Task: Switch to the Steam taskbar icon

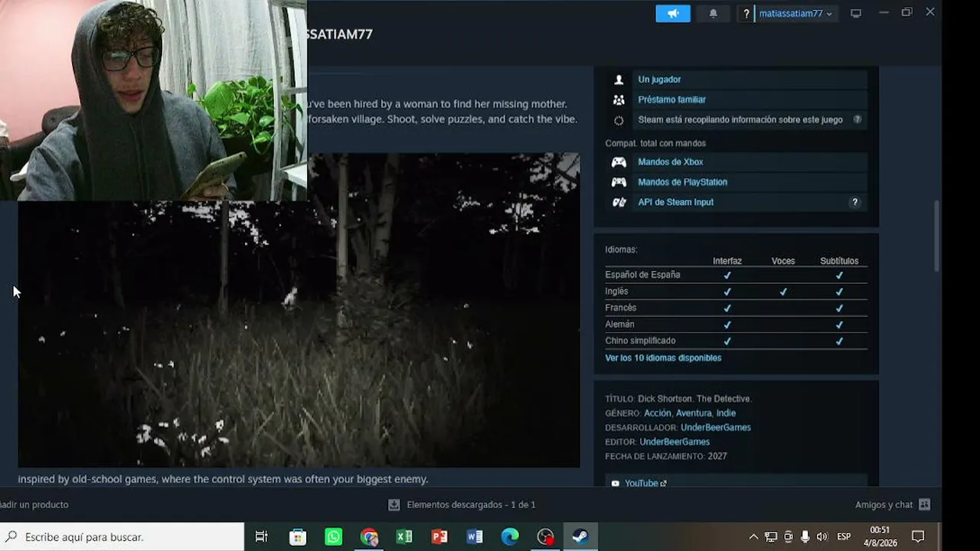Action: click(580, 536)
